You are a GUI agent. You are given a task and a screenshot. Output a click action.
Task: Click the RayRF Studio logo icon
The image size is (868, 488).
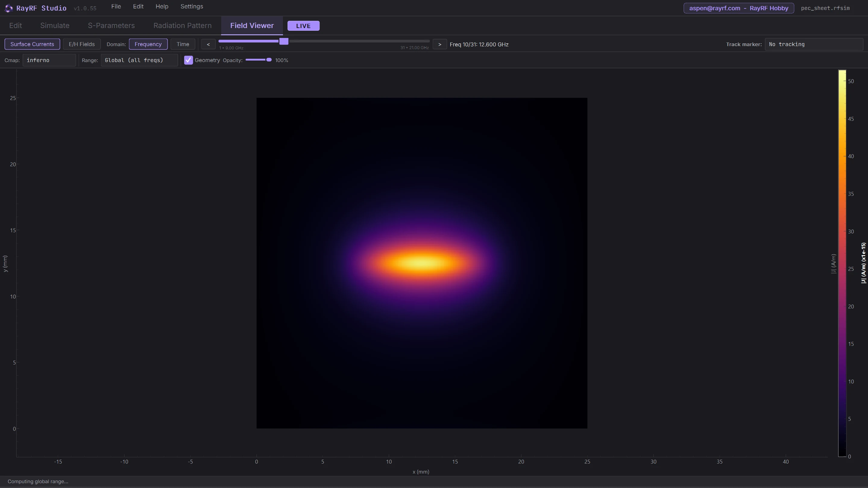pyautogui.click(x=9, y=8)
